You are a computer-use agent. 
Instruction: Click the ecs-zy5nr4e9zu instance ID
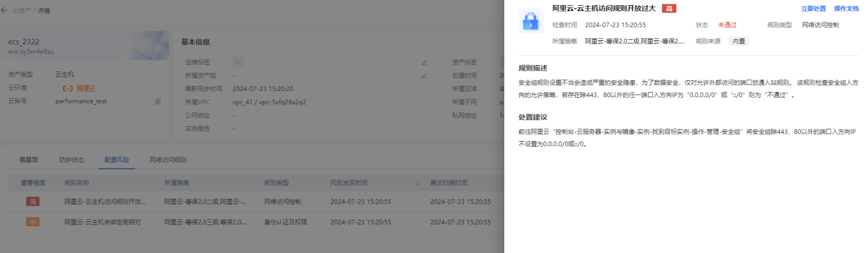[31, 51]
